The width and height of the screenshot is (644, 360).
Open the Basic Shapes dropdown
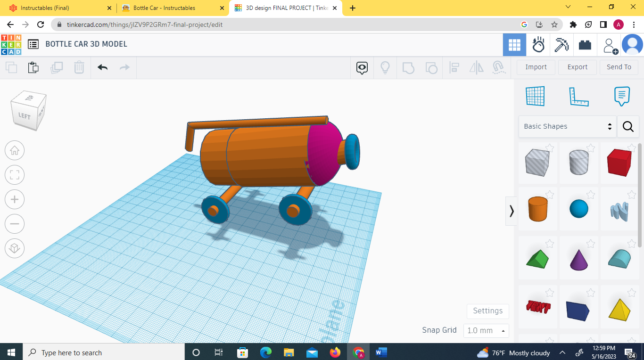coord(567,126)
